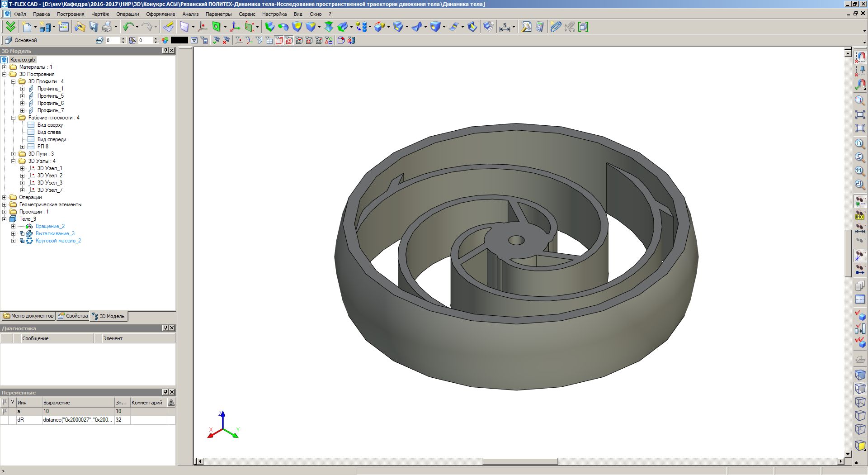Click the magnet snap icon in right toolbar

pos(860,57)
